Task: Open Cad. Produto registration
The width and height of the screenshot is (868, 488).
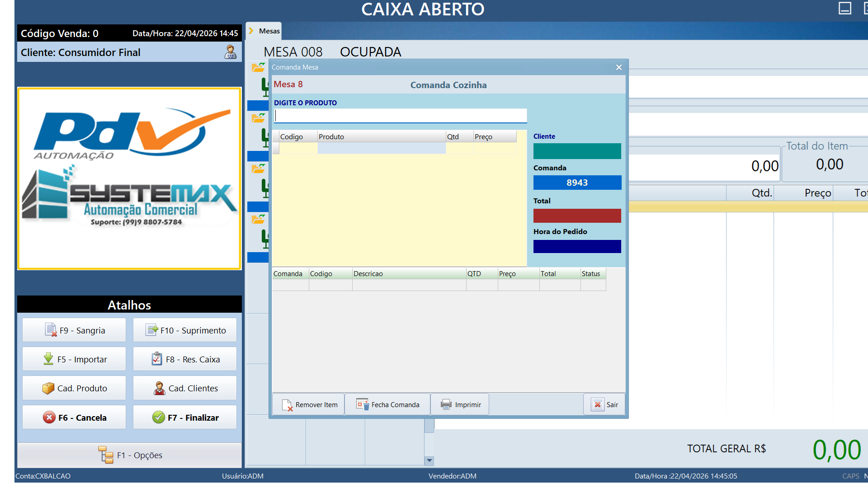Action: [74, 388]
